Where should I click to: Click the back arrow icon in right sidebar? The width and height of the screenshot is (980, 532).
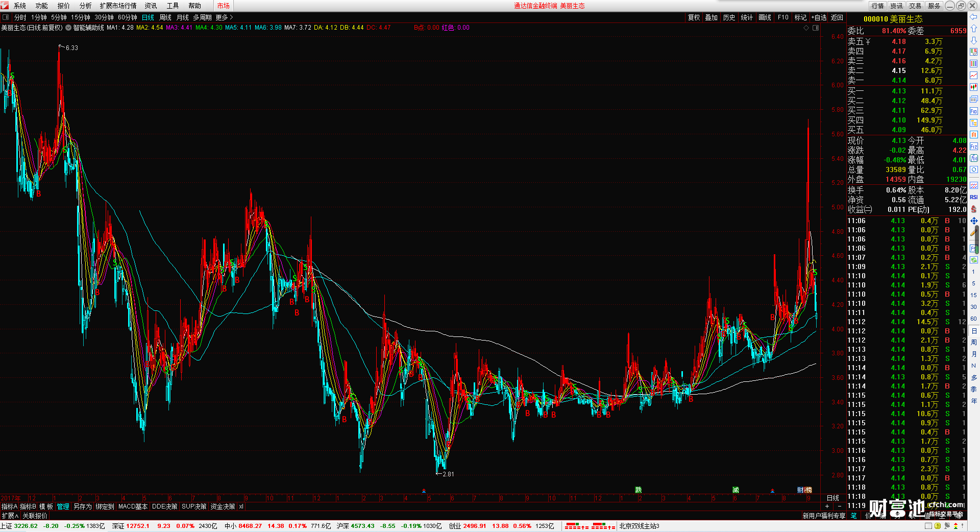(x=974, y=17)
